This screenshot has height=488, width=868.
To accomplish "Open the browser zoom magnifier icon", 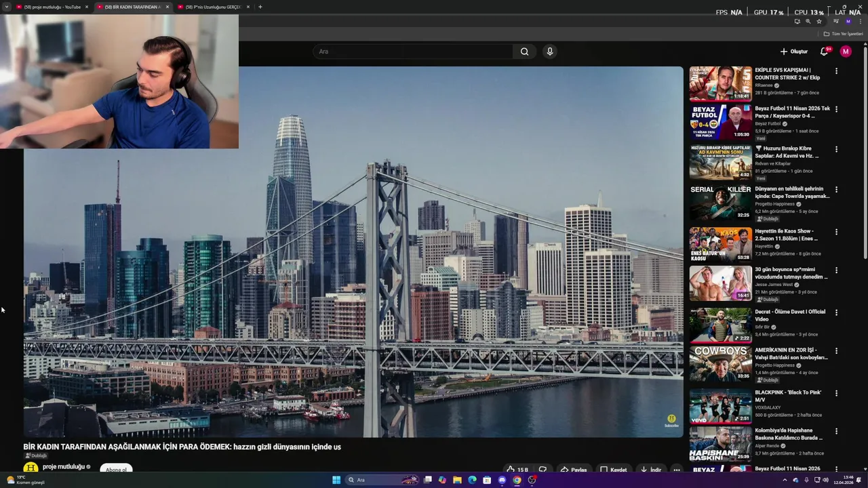I will [x=808, y=21].
